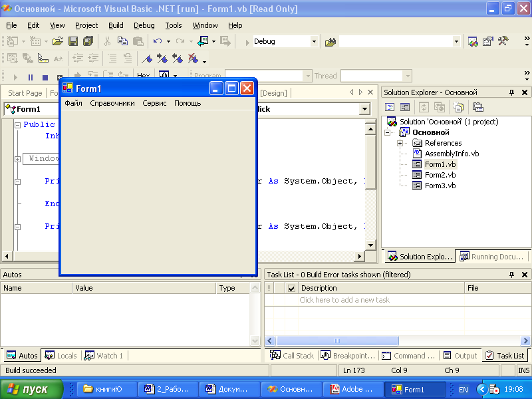The width and height of the screenshot is (532, 399).
Task: Click the пуск Start button
Action: 31,389
